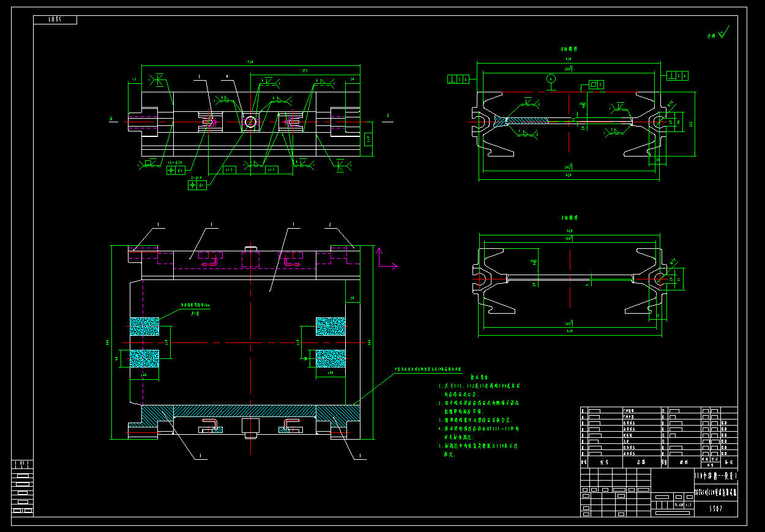Select the lower-right cyan hatched pad in plan view
The height and width of the screenshot is (532, 765).
coord(330,358)
